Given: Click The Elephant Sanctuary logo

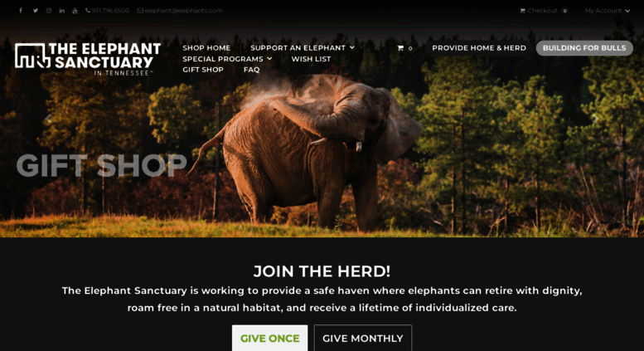Looking at the screenshot, I should point(88,59).
